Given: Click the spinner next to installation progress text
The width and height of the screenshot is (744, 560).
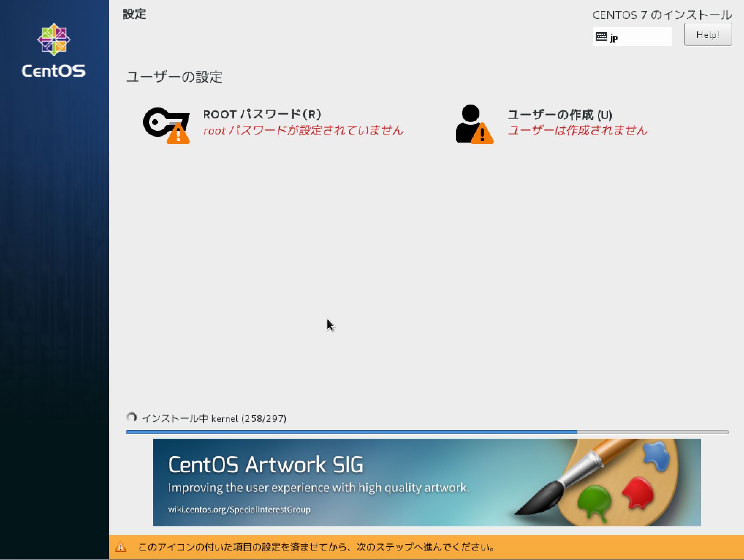Looking at the screenshot, I should tap(132, 417).
